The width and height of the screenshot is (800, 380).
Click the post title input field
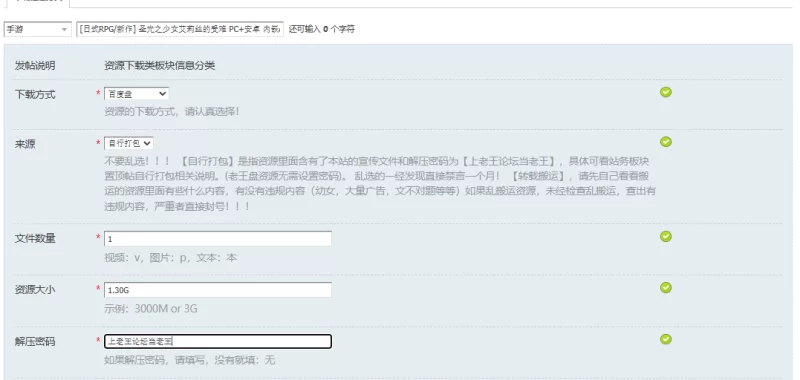180,30
